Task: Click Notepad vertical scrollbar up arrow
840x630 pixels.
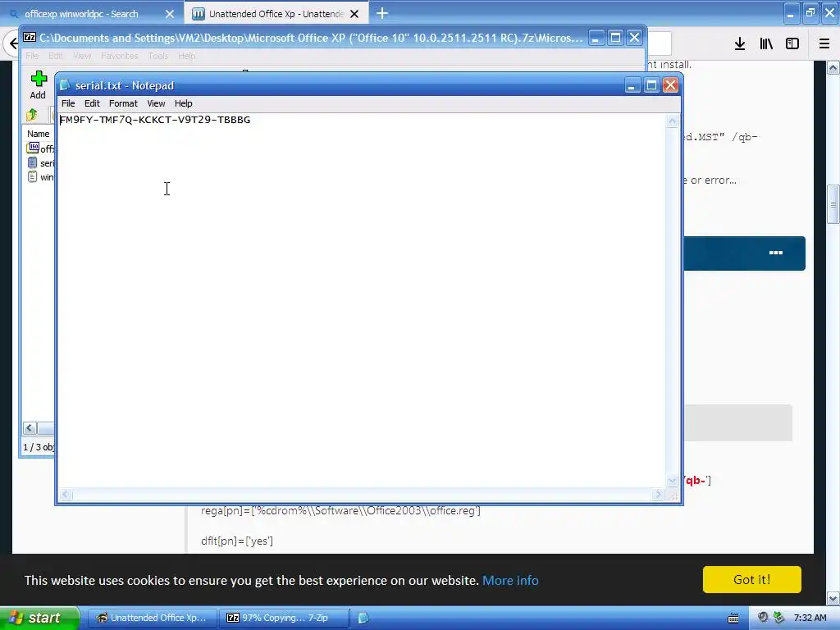Action: [672, 121]
